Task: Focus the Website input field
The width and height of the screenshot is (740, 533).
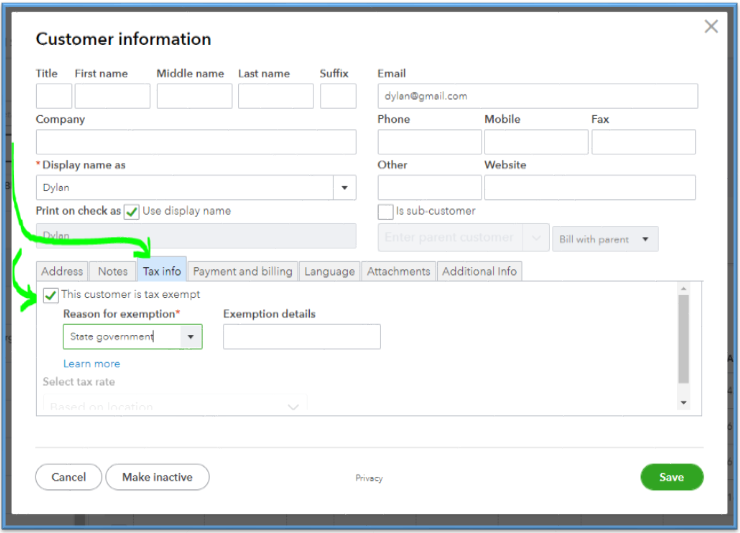Action: (590, 187)
